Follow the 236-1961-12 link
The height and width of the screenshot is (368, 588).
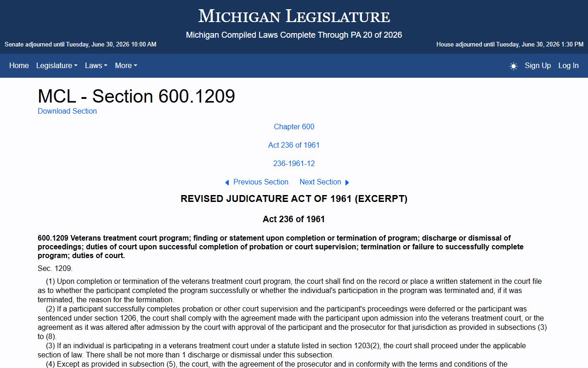coord(294,163)
